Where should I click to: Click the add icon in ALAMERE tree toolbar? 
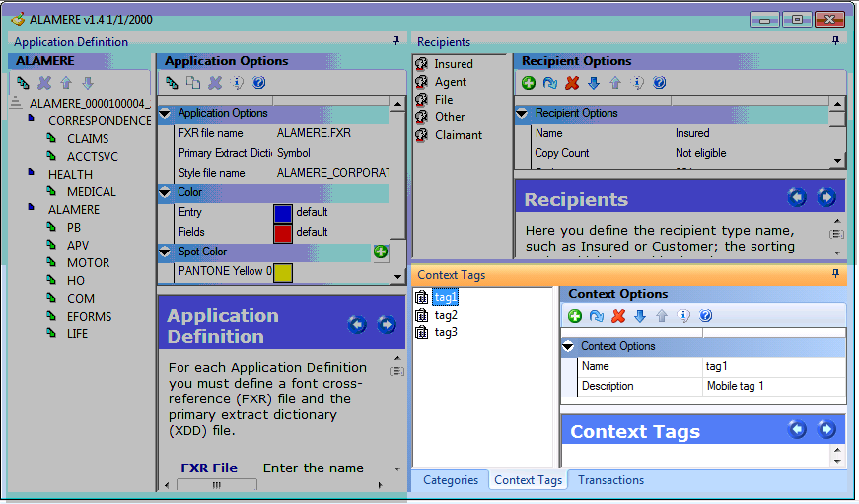pos(23,83)
